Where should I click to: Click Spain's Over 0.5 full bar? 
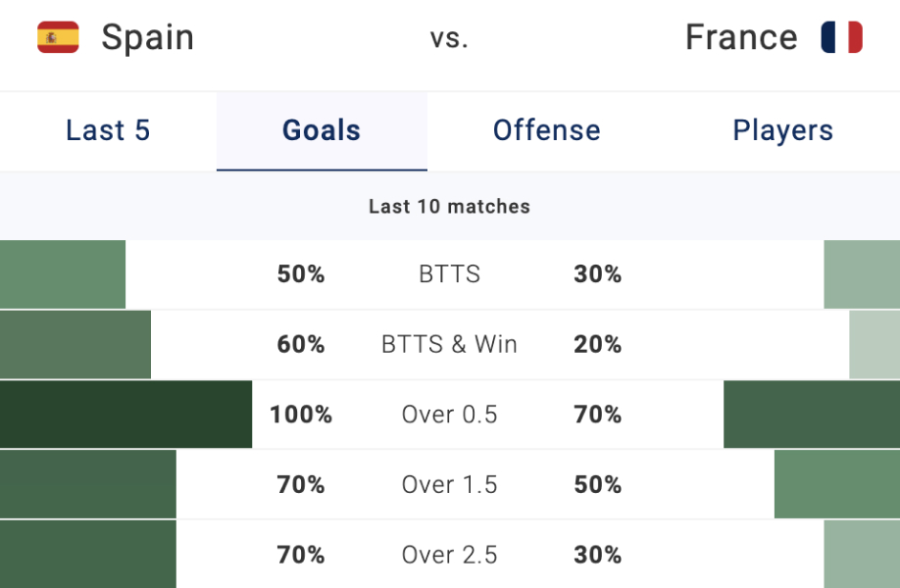(x=125, y=415)
